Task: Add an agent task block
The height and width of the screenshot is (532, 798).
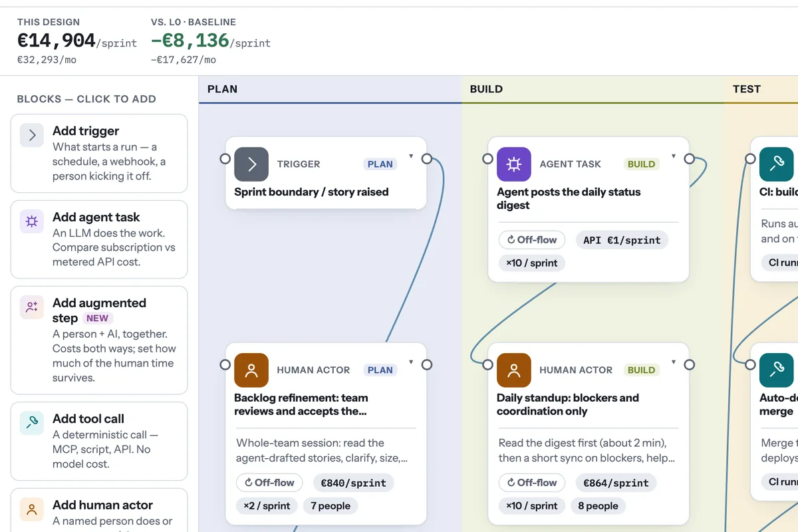Action: [99, 239]
